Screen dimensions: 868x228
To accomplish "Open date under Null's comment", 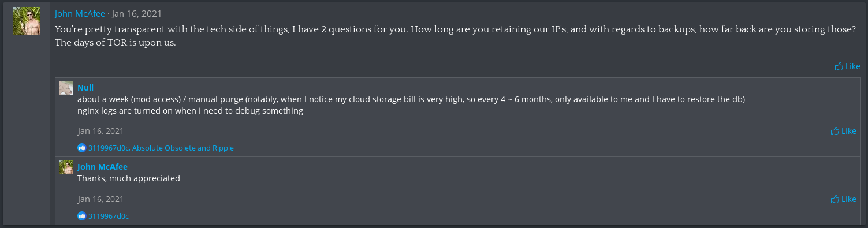I will (100, 131).
